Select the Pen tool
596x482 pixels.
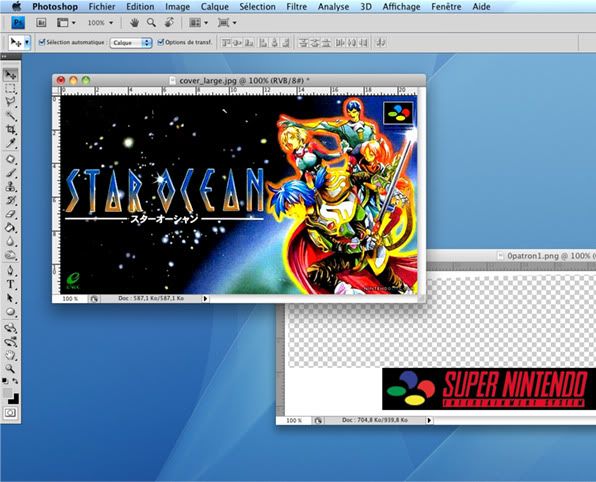pyautogui.click(x=10, y=271)
